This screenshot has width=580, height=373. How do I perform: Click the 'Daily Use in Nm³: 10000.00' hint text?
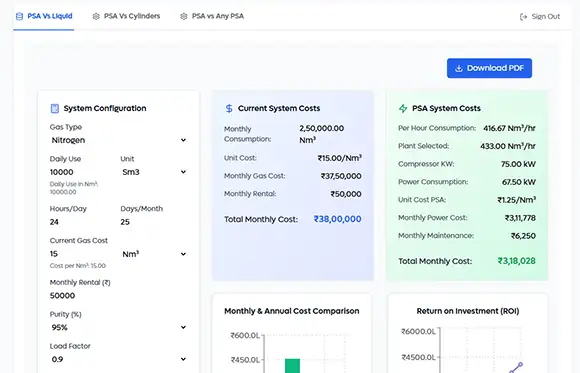point(74,188)
